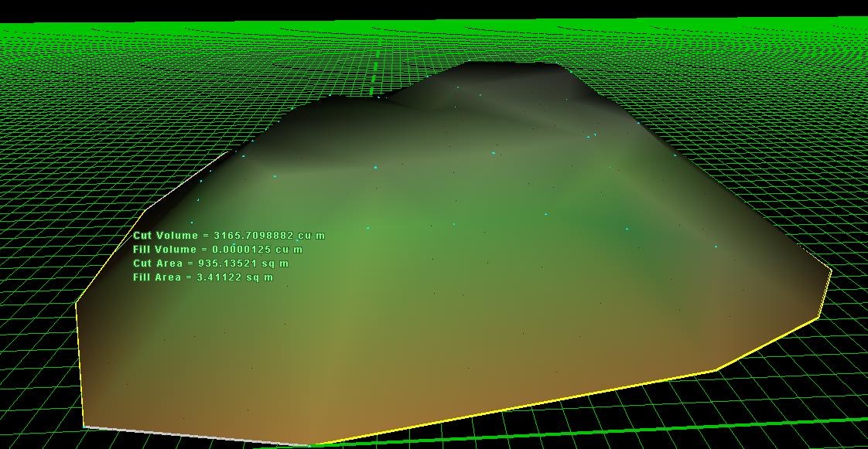Click the vertex where white and yellow edges meet
This screenshot has height=449, width=868.
(x=310, y=445)
